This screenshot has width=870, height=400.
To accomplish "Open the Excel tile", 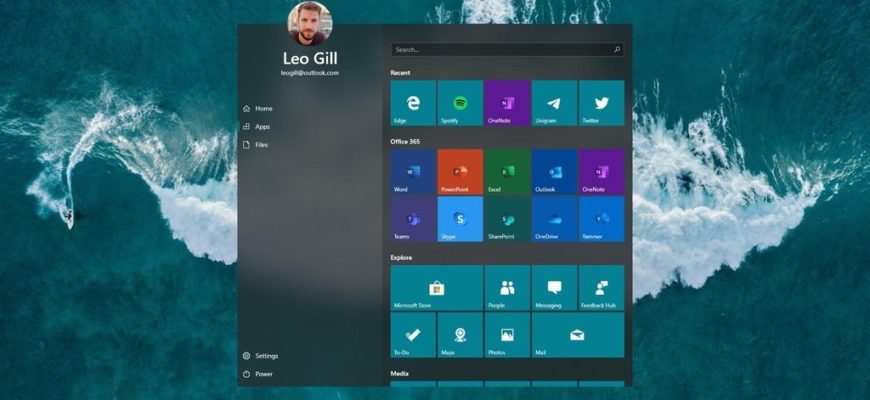I will point(507,172).
